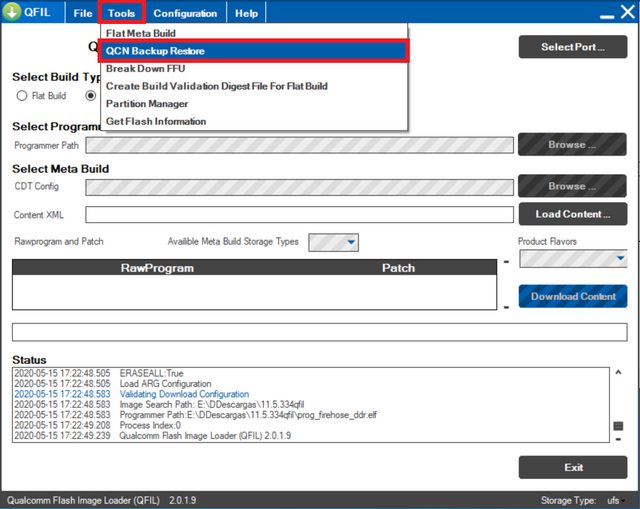Choose Get Flash Information menu entry
The height and width of the screenshot is (509, 640).
coord(253,121)
